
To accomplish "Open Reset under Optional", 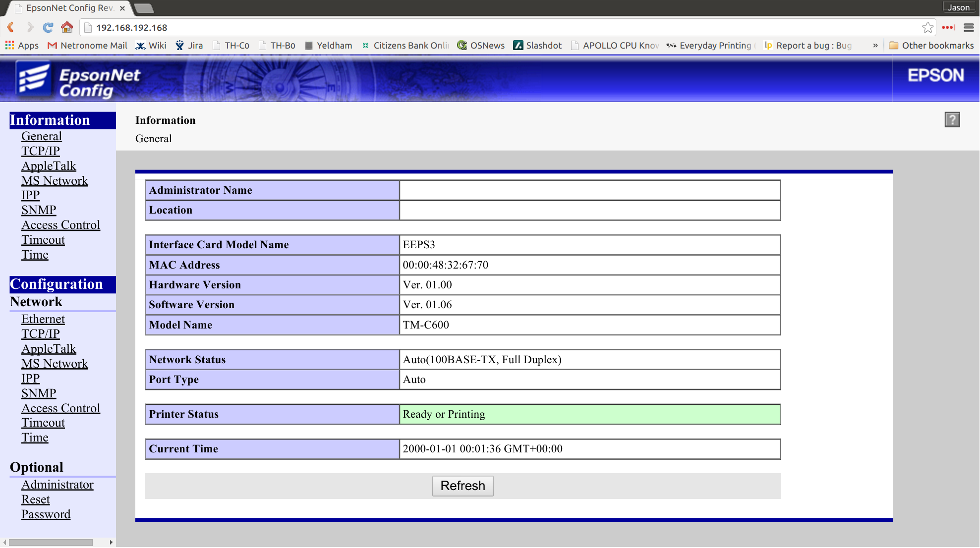I will click(x=36, y=499).
